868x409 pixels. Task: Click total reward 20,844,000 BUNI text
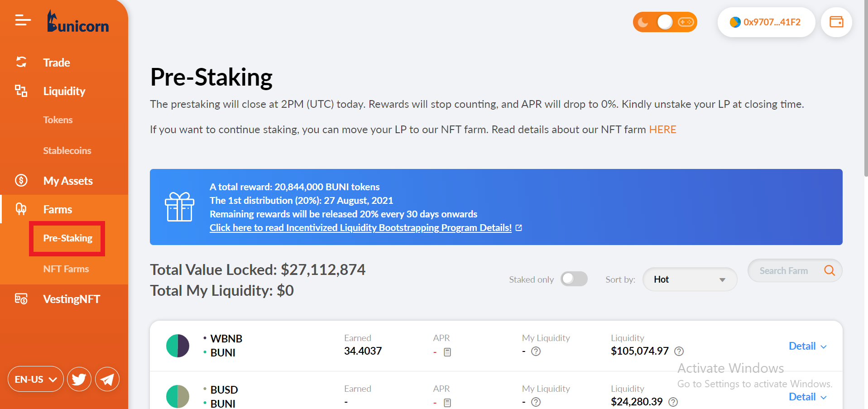295,187
